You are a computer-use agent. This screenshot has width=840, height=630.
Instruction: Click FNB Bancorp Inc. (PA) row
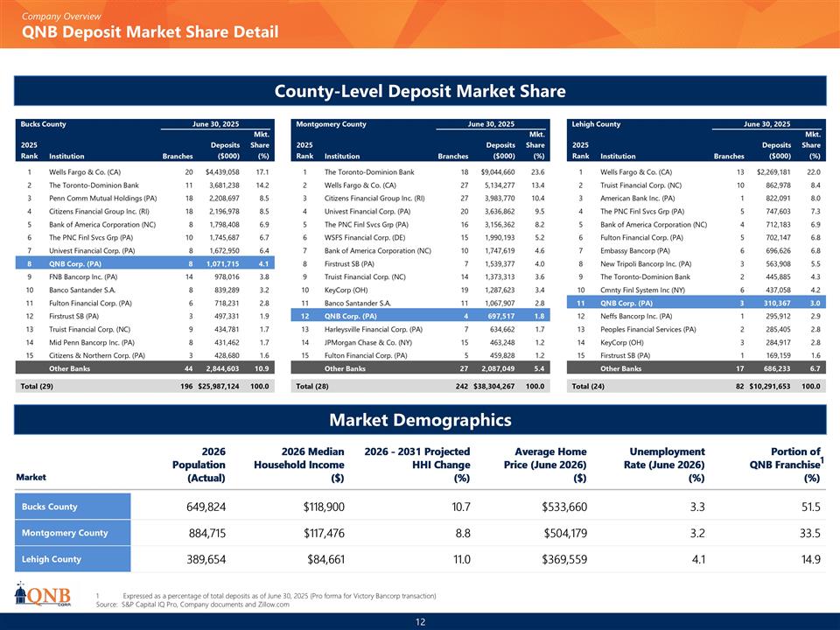(x=144, y=277)
